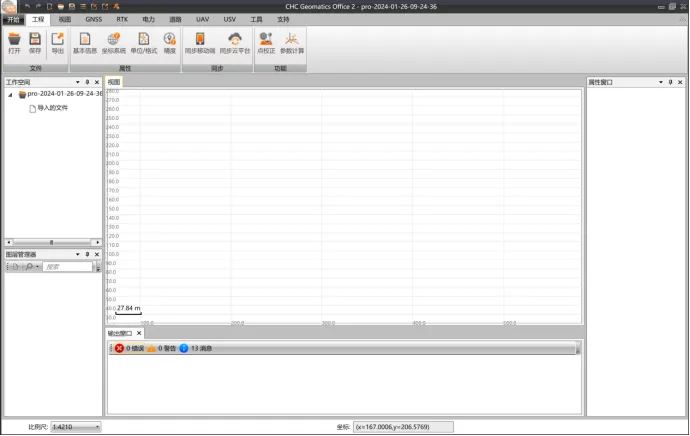
Task: Switch to the 支持 ribbon tab
Action: 283,19
